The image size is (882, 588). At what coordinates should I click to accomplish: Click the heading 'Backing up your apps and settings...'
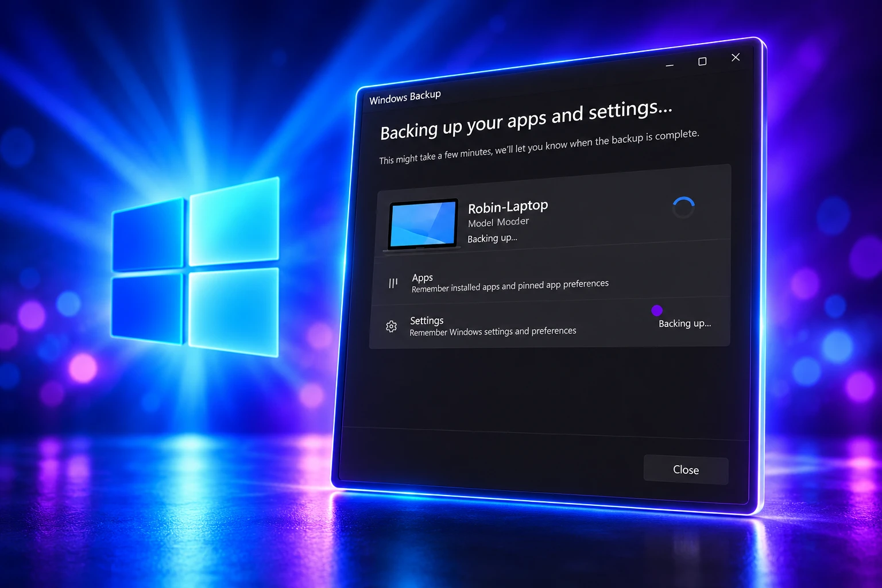coord(525,121)
